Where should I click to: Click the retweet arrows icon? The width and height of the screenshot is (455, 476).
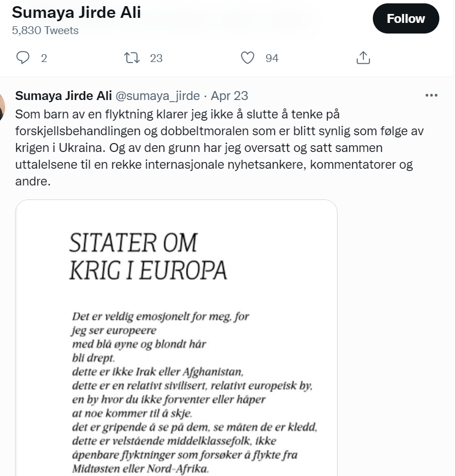click(x=131, y=58)
